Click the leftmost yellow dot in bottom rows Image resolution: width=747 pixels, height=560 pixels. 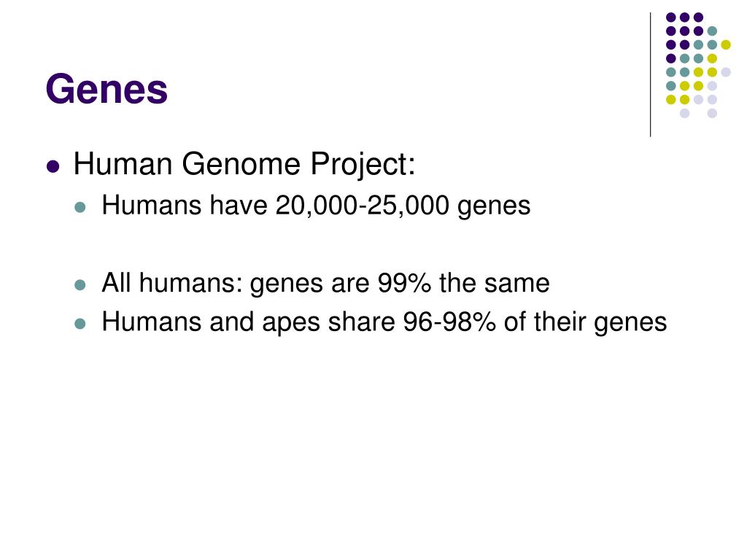tap(671, 99)
